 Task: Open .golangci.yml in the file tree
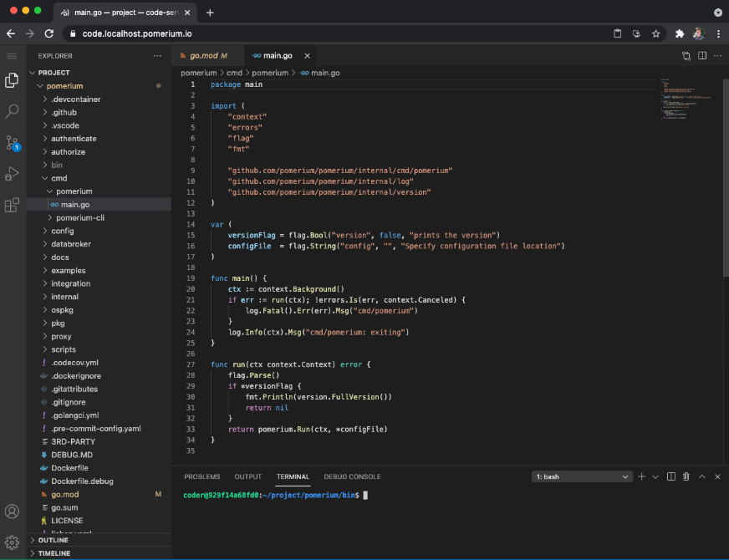click(x=99, y=415)
